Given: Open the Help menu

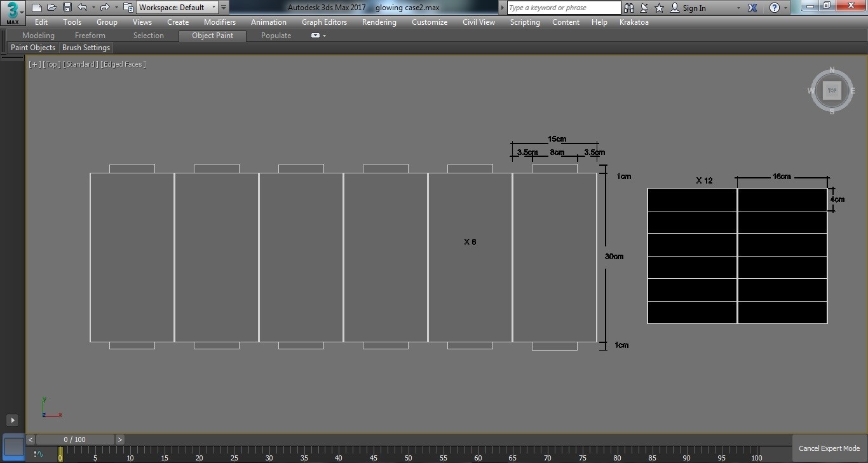Looking at the screenshot, I should 599,22.
